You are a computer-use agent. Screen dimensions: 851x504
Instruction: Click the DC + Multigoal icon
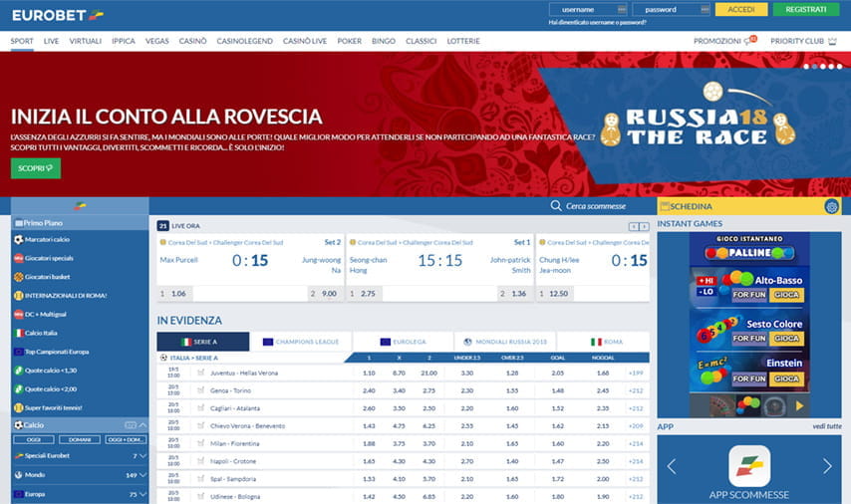click(x=19, y=314)
